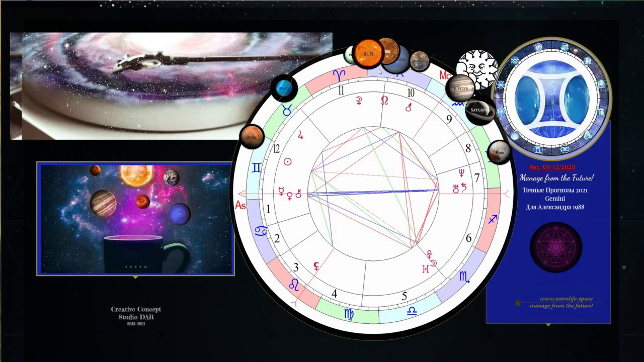
Task: Click house number 8 on the chart
Action: (468, 149)
